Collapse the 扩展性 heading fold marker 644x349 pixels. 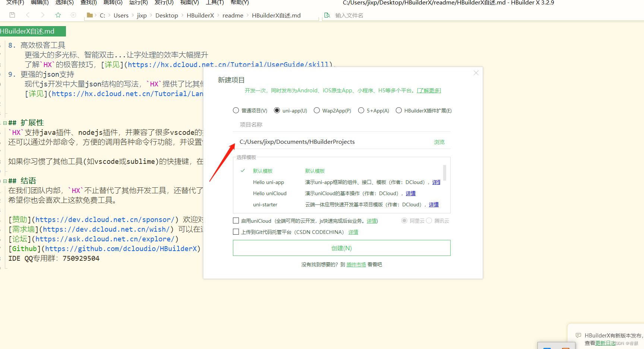[5, 123]
